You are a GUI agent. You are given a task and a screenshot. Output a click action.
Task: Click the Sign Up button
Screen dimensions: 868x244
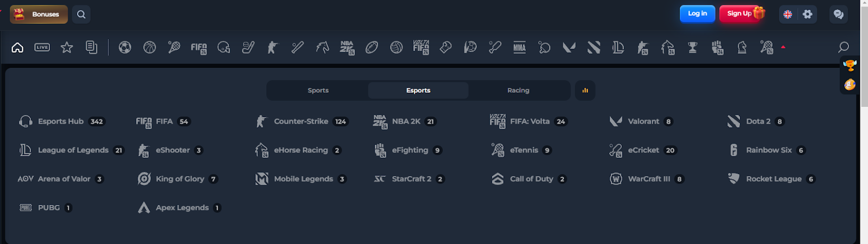point(741,14)
